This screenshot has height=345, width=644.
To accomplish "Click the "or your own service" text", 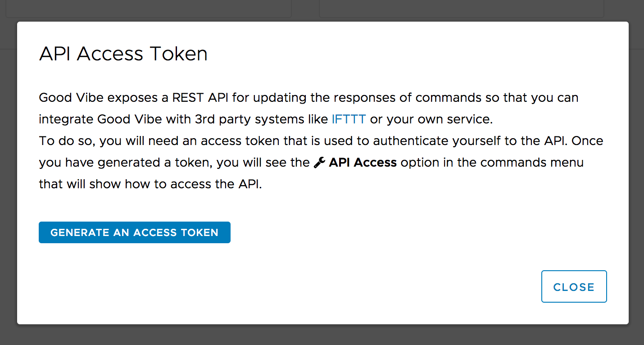I will [x=431, y=119].
